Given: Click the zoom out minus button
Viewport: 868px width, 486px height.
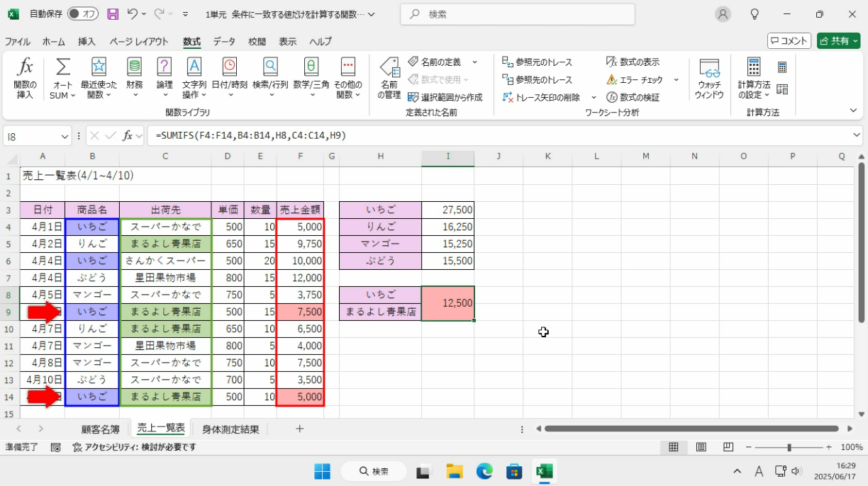Looking at the screenshot, I should coord(749,447).
